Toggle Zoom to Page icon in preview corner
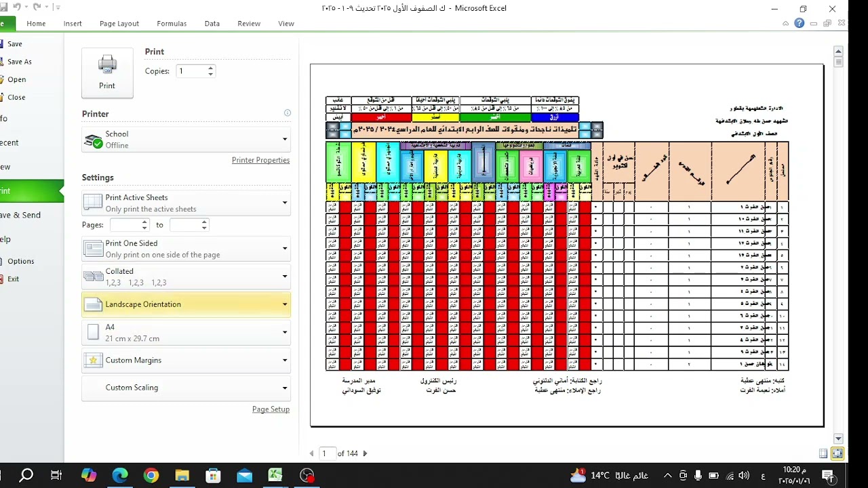This screenshot has height=488, width=868. pyautogui.click(x=837, y=453)
